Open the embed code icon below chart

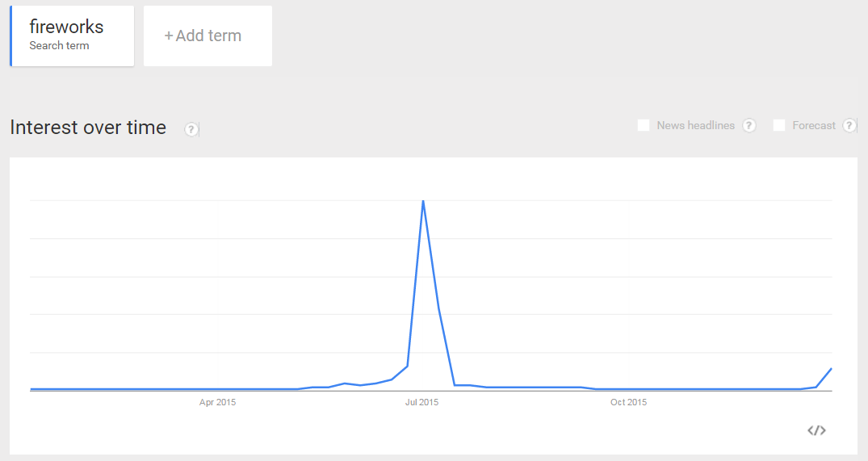click(816, 430)
